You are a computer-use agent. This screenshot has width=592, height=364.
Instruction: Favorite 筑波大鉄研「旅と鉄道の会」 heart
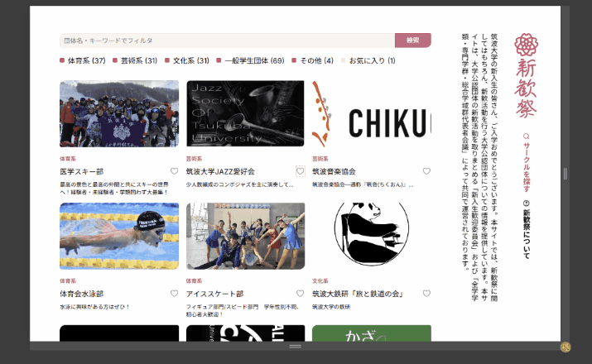tap(426, 294)
